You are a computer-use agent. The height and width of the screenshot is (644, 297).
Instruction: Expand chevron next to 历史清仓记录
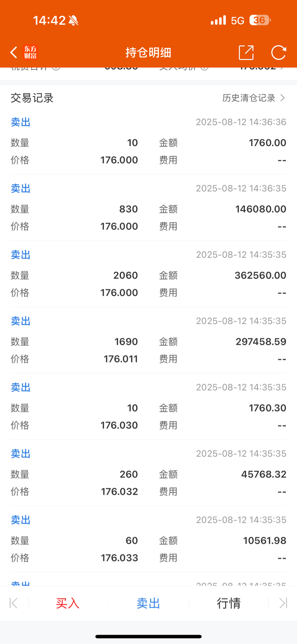[x=283, y=98]
